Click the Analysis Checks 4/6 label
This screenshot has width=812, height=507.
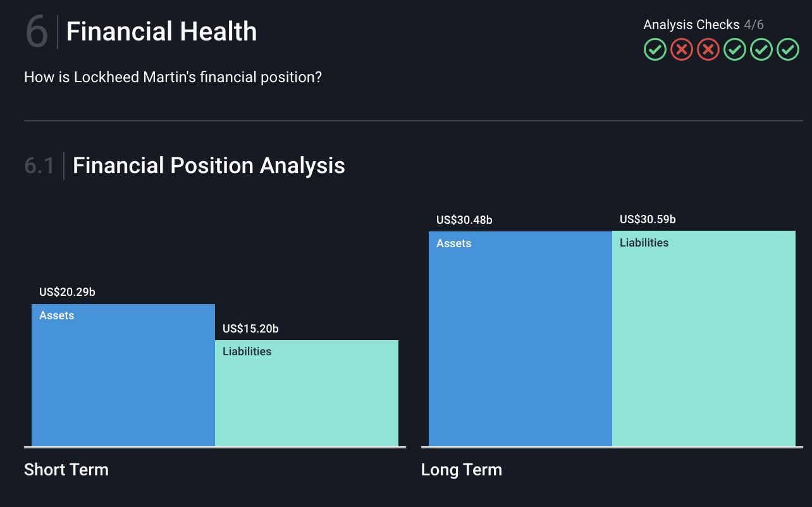(x=703, y=25)
